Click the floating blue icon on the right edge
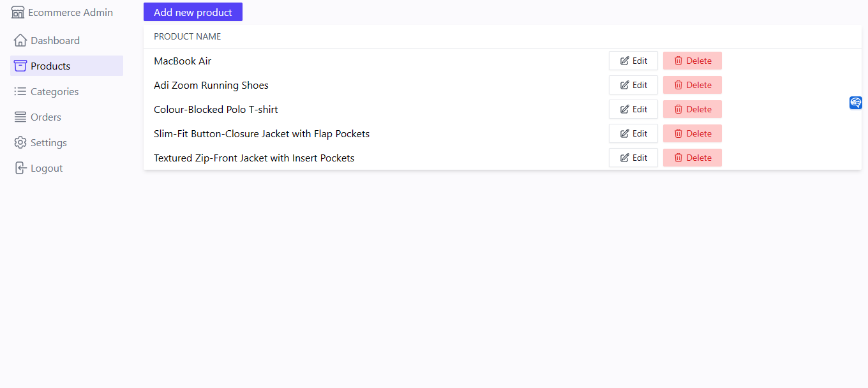The height and width of the screenshot is (388, 868). pos(855,102)
